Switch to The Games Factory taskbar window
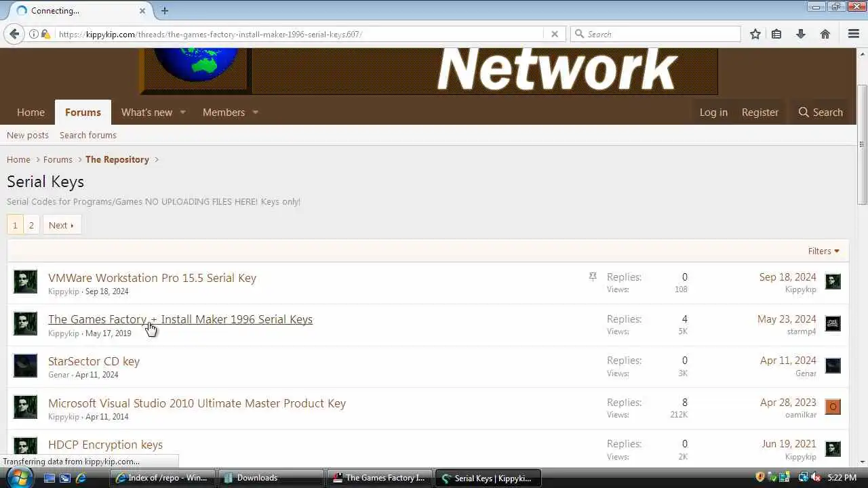The width and height of the screenshot is (868, 488). [379, 478]
